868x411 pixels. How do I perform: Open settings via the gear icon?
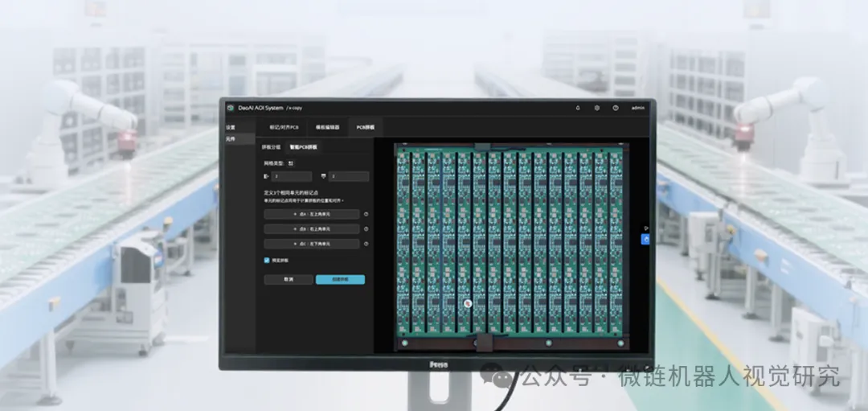point(597,108)
